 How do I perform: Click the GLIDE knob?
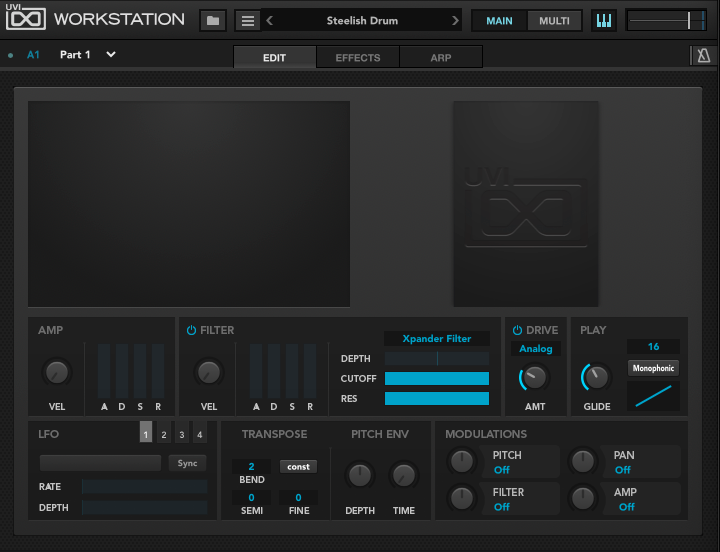point(596,377)
